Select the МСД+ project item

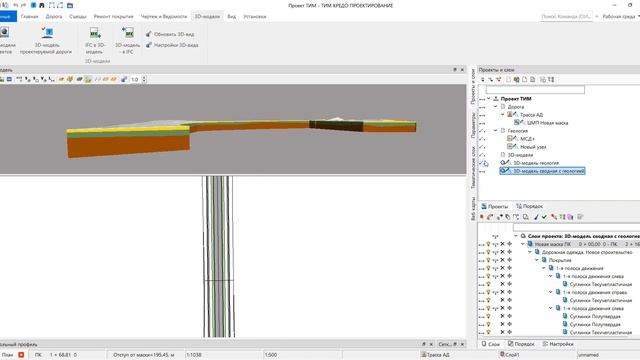point(527,139)
